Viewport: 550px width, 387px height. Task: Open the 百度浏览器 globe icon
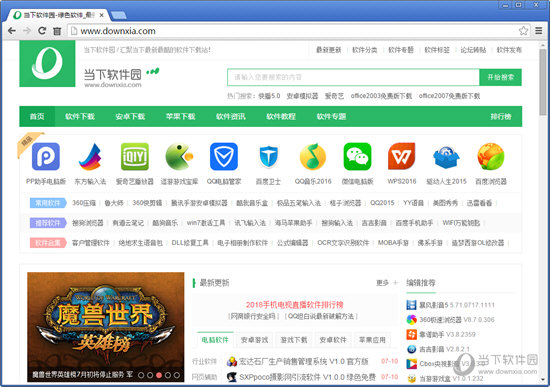tap(491, 156)
